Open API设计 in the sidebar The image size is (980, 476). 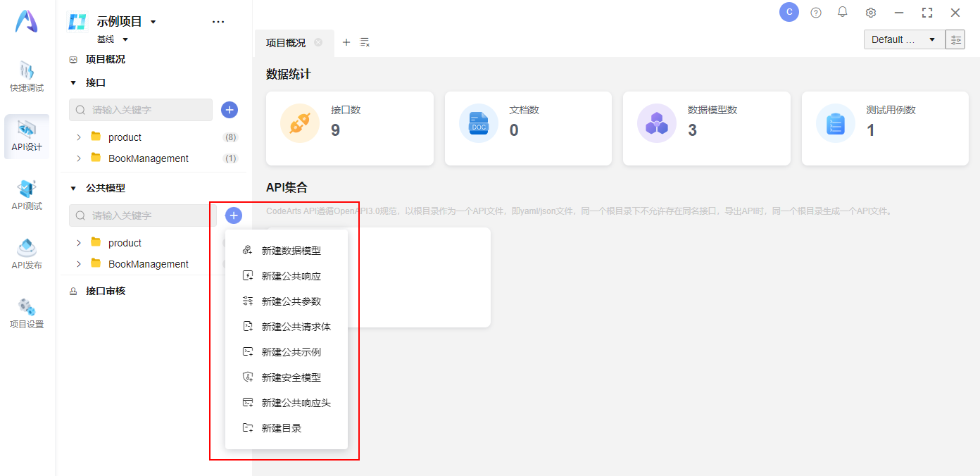27,137
